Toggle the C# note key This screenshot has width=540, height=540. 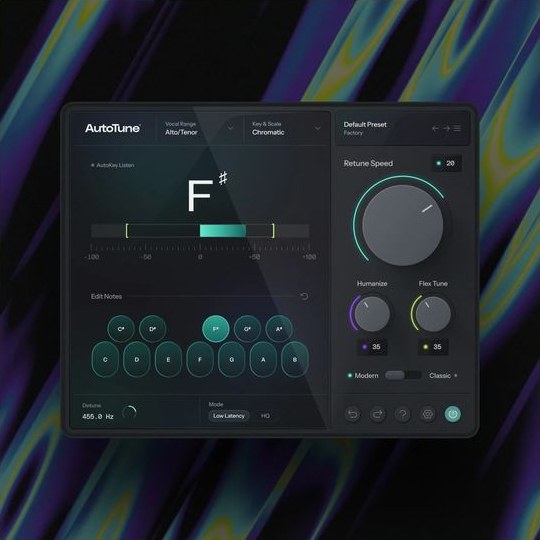point(121,329)
